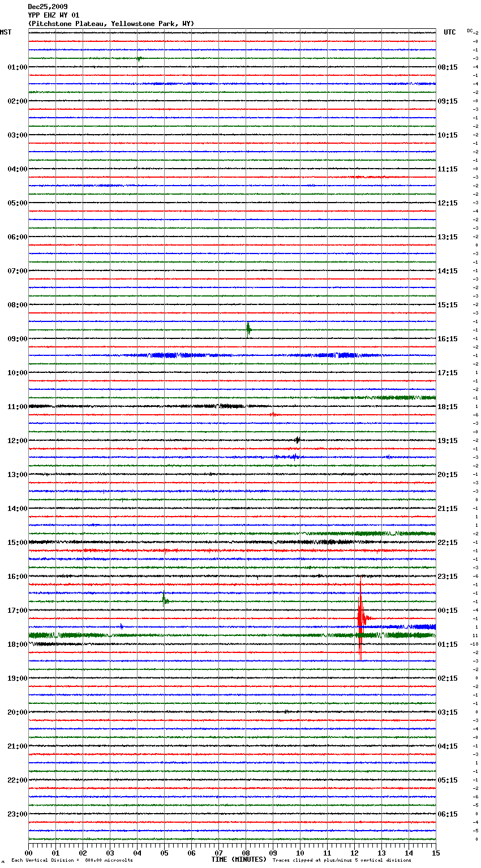Click the 00:15 UTC time label
The height and width of the screenshot is (868, 481).
(448, 611)
